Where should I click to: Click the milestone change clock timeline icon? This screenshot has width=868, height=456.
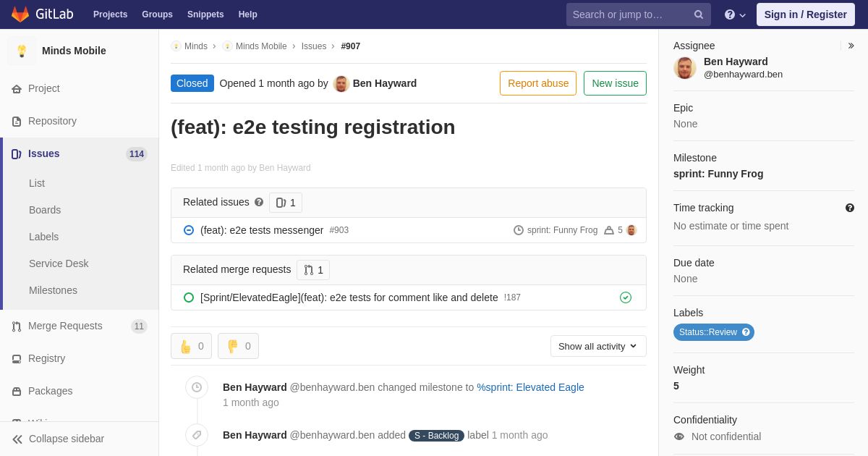197,387
